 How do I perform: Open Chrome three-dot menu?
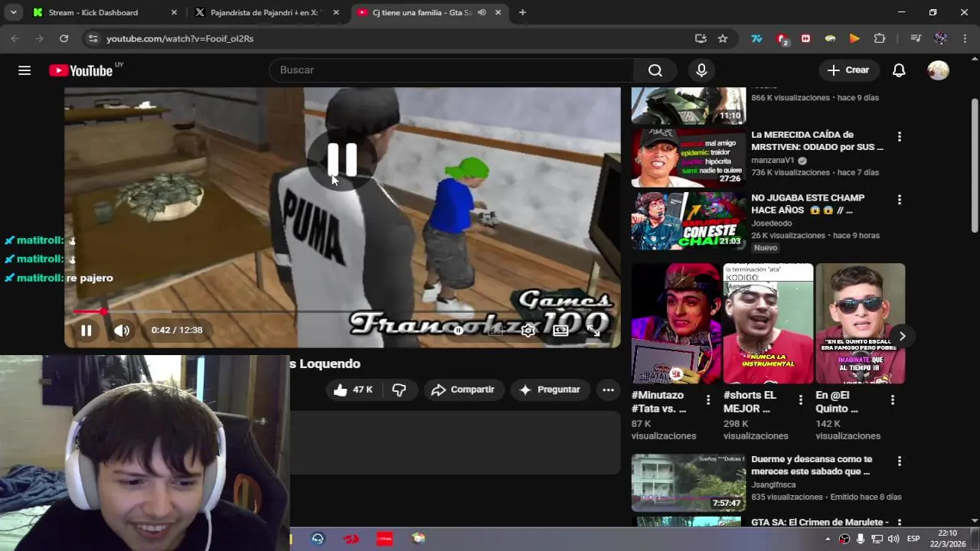(x=964, y=38)
